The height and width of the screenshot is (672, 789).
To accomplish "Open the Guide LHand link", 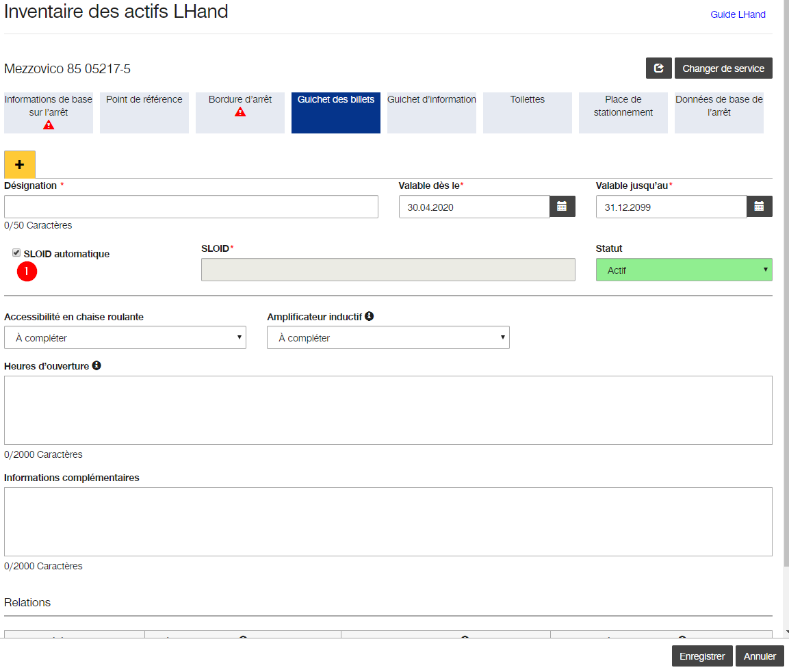I will pos(738,14).
